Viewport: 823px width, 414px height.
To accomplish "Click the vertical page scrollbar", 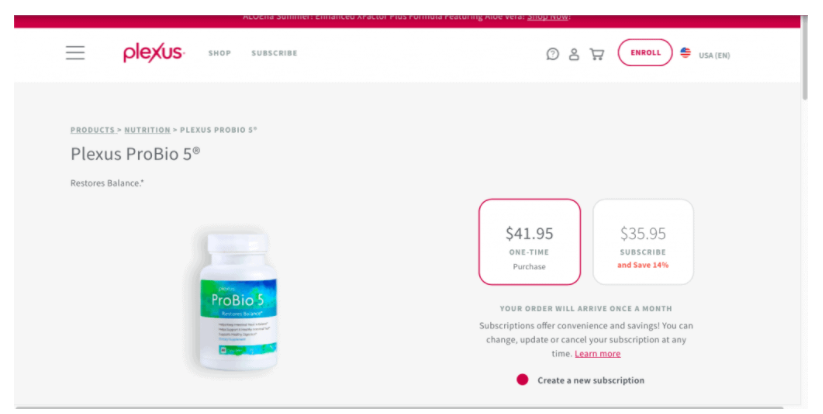I will pos(805,58).
